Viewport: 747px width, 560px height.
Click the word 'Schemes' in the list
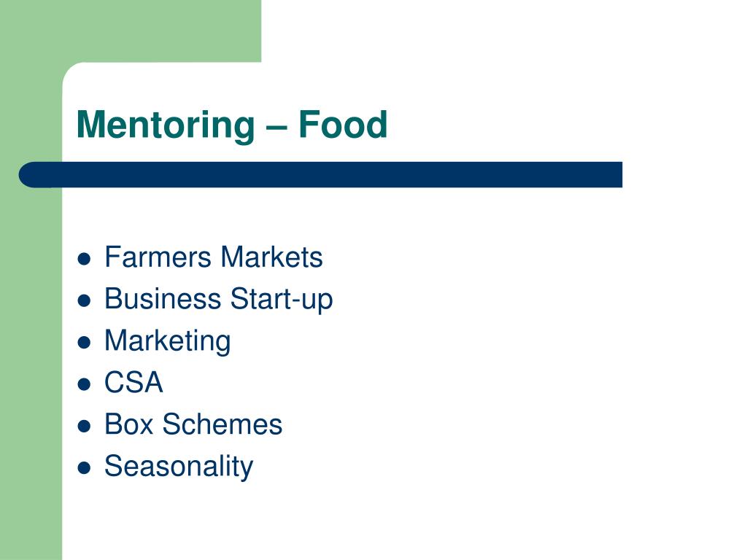click(222, 424)
